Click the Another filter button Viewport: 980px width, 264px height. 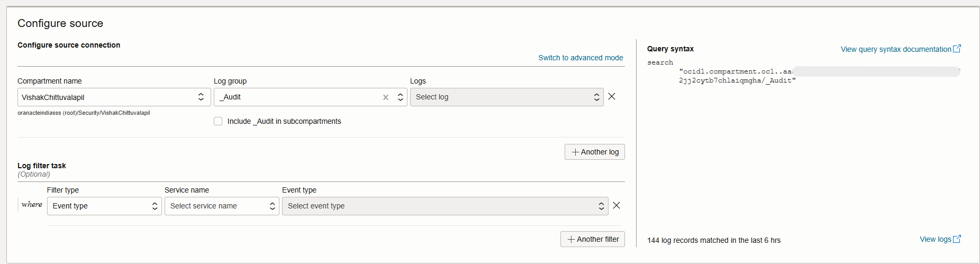(x=597, y=240)
